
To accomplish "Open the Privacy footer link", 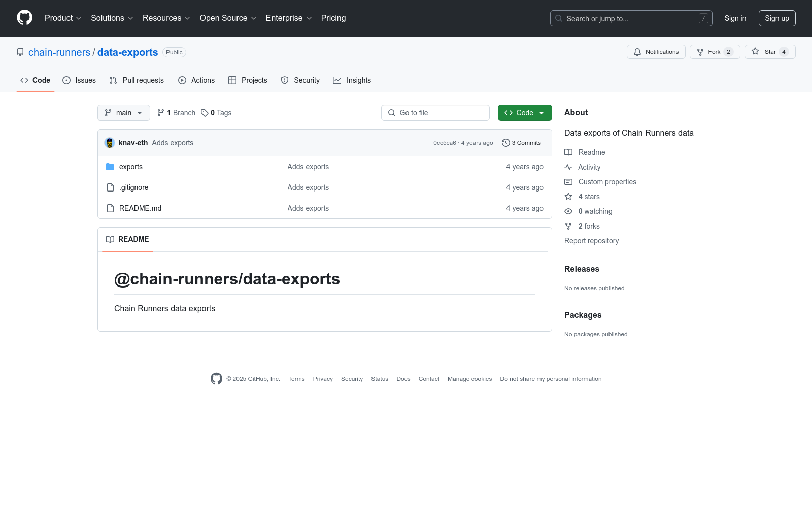I will (323, 379).
